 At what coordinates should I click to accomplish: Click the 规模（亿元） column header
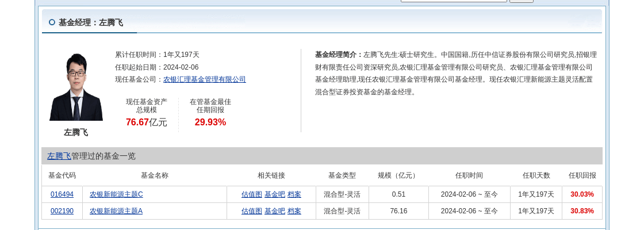398,175
